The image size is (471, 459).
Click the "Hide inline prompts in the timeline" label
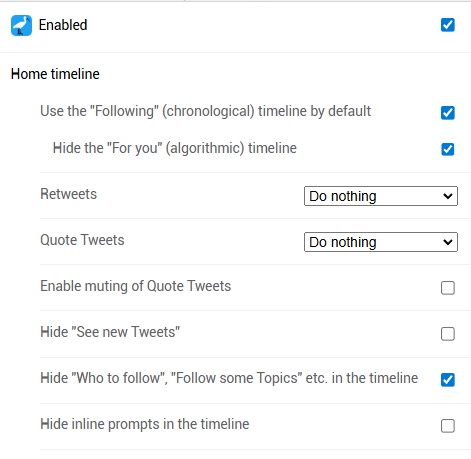[x=145, y=424]
